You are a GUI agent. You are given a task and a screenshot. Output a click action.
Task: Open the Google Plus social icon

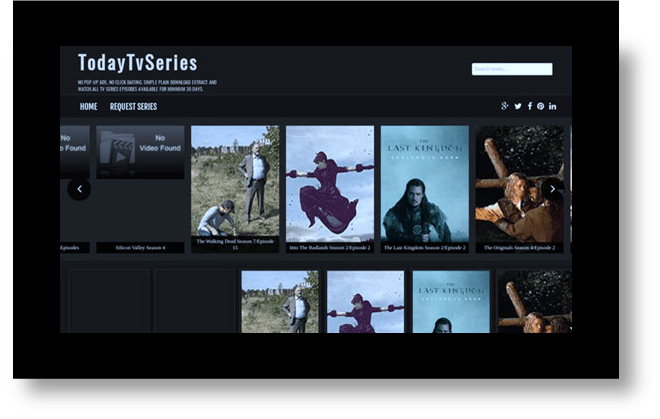coord(505,106)
